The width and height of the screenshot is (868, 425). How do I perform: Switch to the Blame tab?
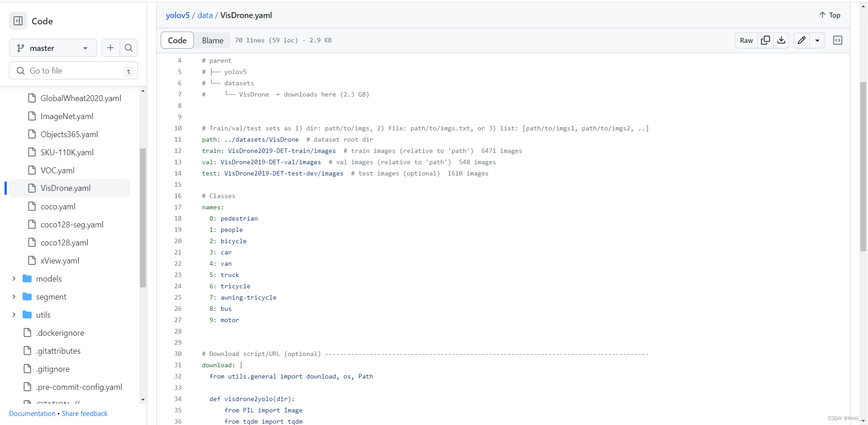(x=213, y=40)
